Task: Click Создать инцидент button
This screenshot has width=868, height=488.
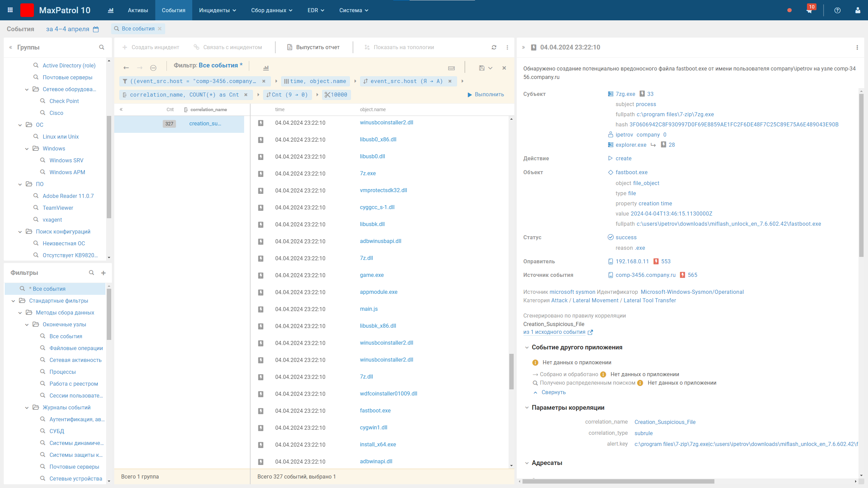Action: point(151,47)
